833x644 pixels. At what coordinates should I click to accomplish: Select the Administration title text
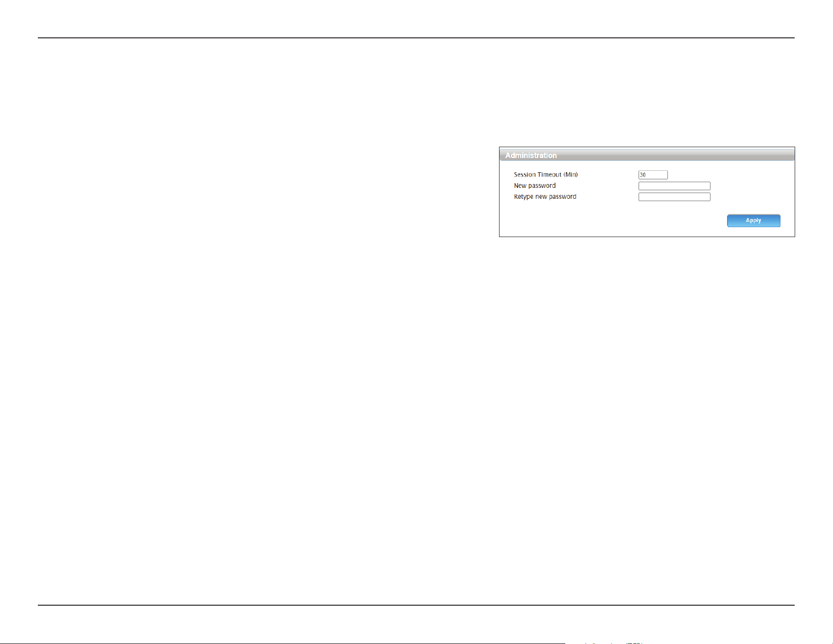(531, 155)
